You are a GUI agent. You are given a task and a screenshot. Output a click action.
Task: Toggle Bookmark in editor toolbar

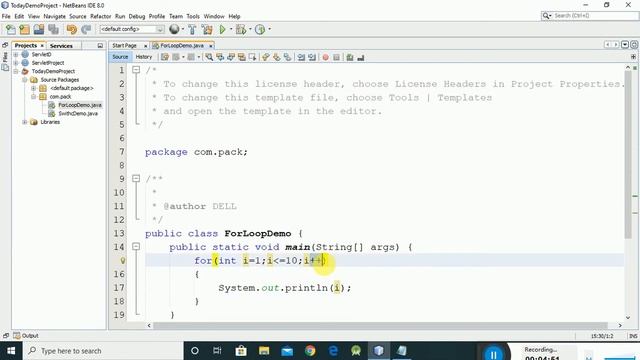point(287,57)
